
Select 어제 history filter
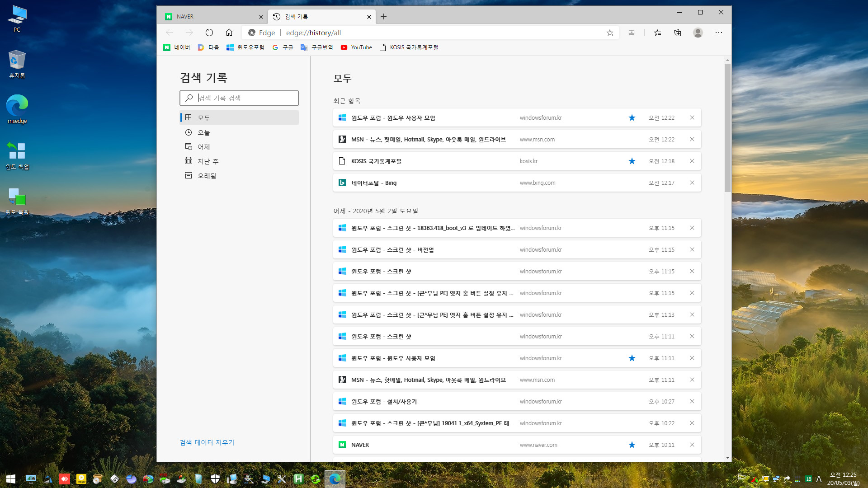click(x=239, y=147)
